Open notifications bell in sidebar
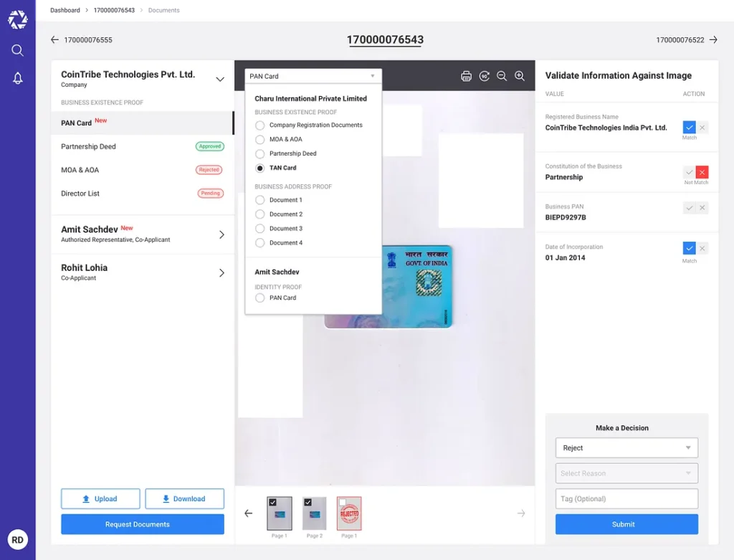The image size is (734, 560). (18, 78)
